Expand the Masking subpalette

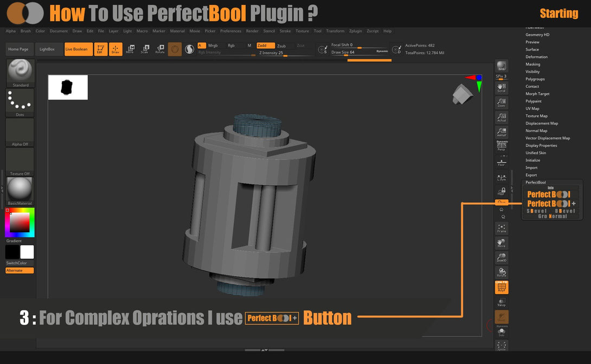[532, 64]
